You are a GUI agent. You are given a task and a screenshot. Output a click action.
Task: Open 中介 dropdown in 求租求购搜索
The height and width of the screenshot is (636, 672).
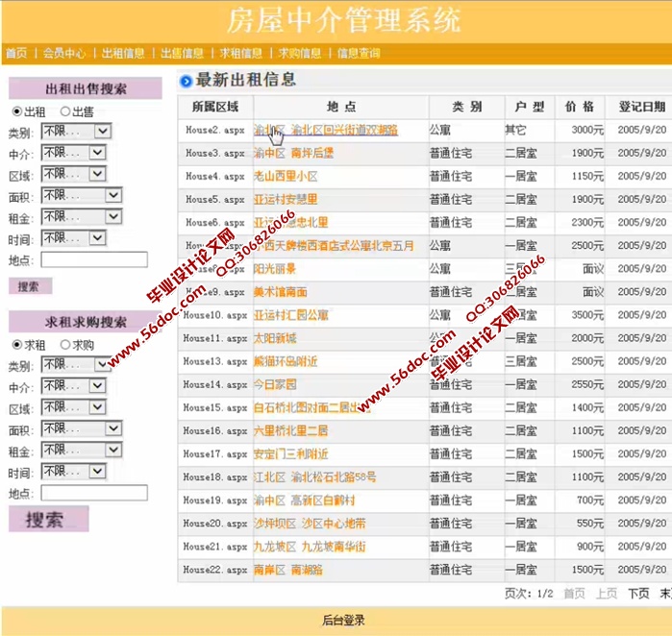pos(74,386)
